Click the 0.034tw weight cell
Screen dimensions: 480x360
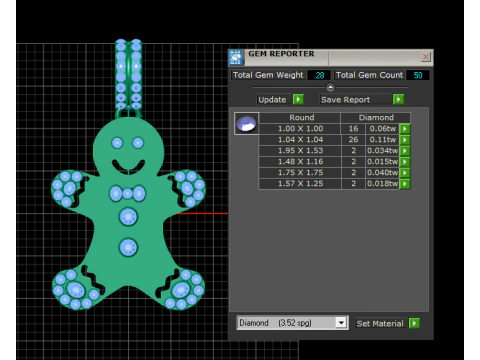(383, 151)
